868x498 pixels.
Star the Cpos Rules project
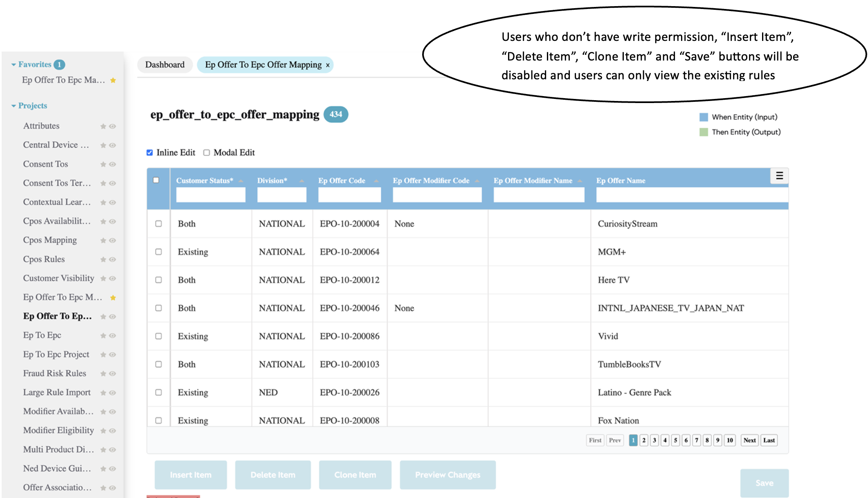103,260
